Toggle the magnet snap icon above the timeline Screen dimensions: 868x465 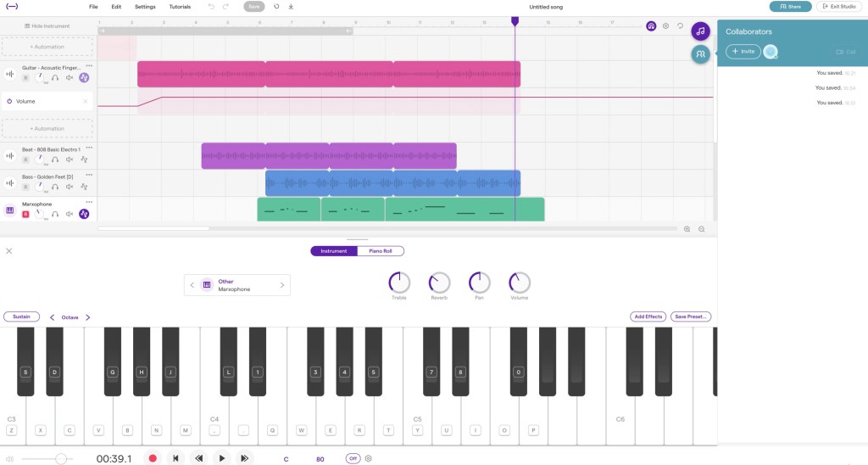pyautogui.click(x=651, y=26)
